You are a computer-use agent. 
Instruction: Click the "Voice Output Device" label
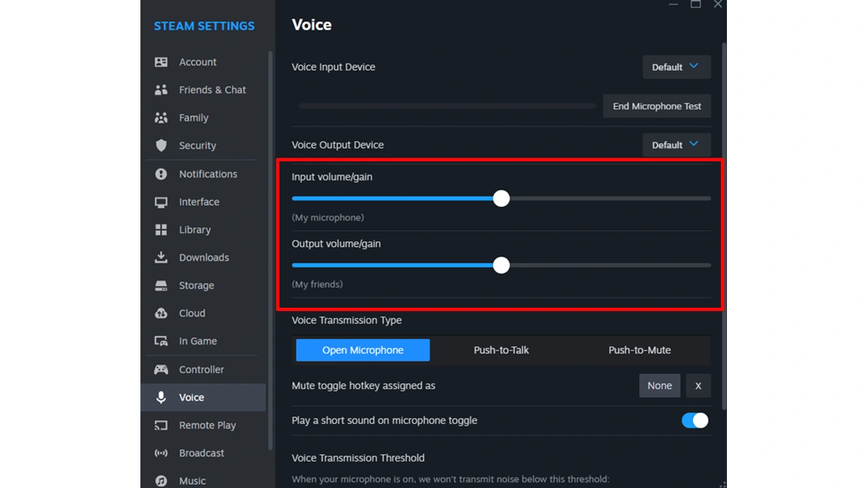pyautogui.click(x=338, y=144)
